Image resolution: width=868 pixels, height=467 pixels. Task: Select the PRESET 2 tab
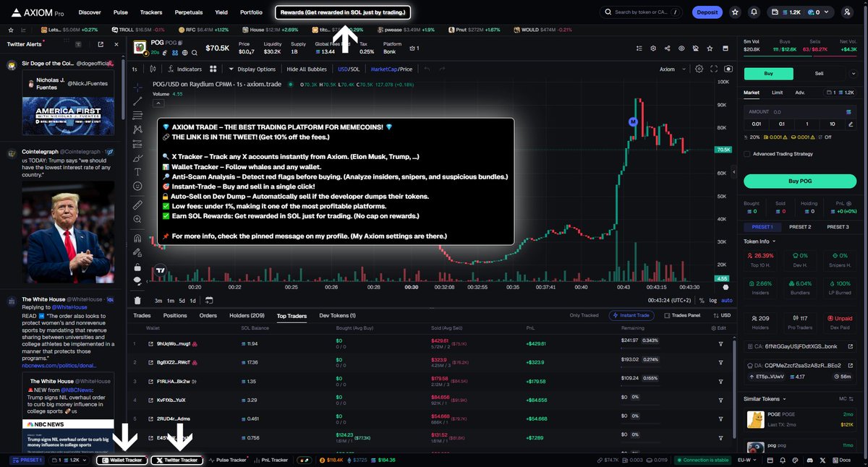[799, 227]
